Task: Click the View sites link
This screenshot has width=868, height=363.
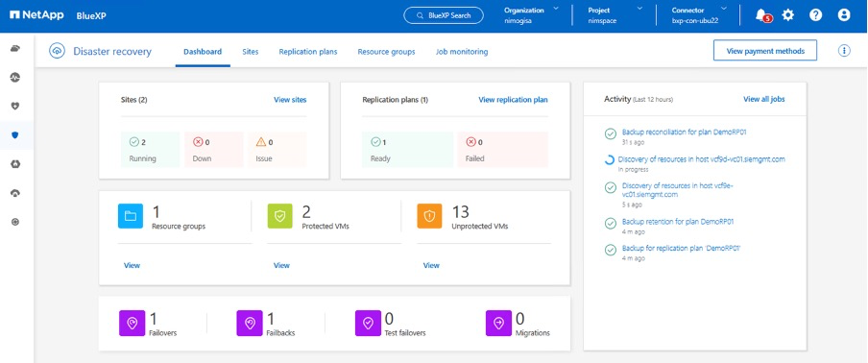Action: [x=290, y=100]
